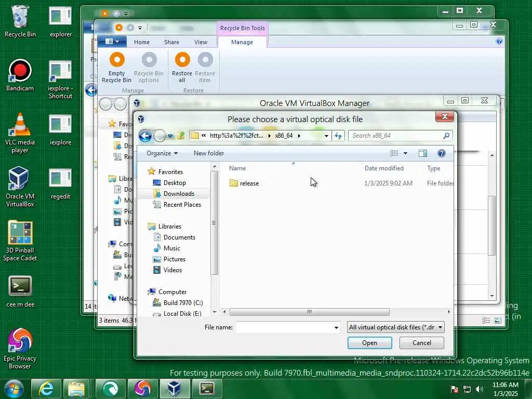Open the recent locations dropdown arrow
532x399 pixels.
click(x=170, y=136)
